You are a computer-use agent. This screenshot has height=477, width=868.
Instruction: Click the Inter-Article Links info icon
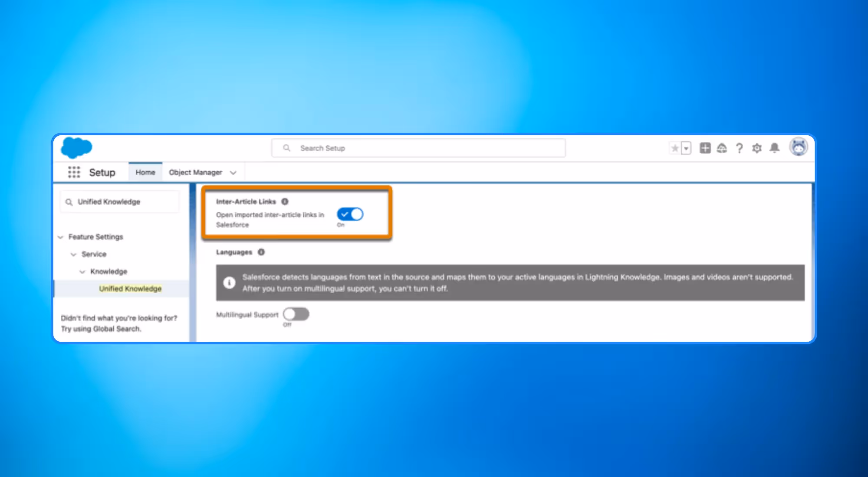(285, 202)
